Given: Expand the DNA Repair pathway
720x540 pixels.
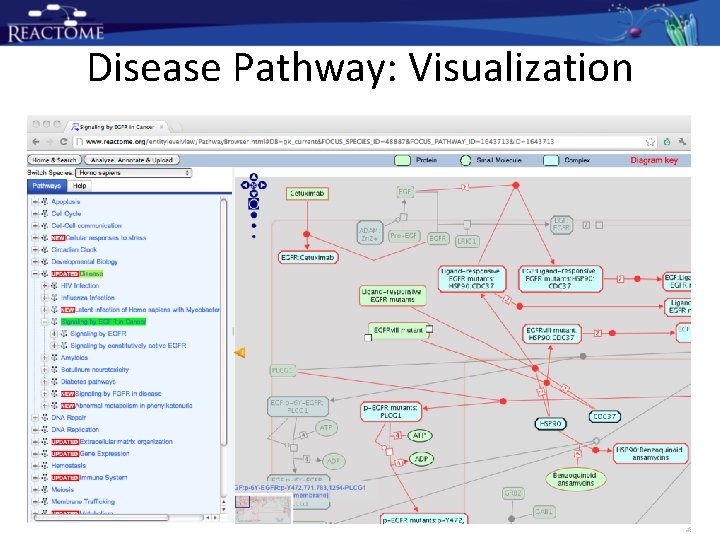Looking at the screenshot, I should (x=35, y=417).
